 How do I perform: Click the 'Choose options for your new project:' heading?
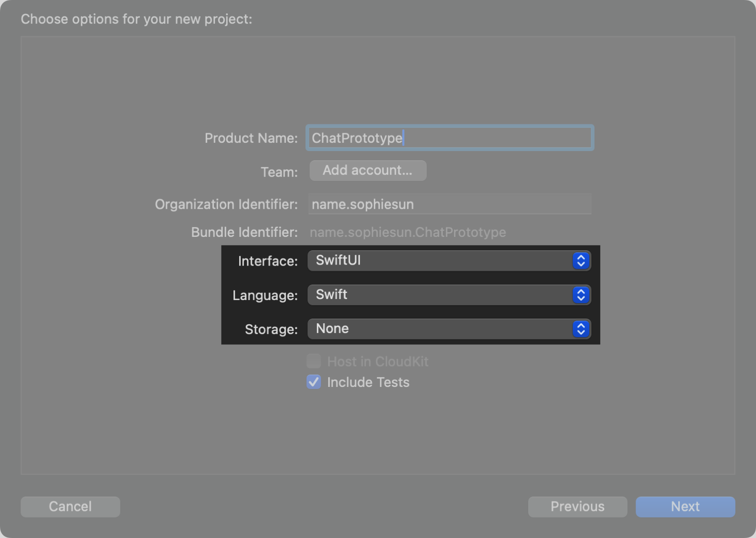pos(136,20)
